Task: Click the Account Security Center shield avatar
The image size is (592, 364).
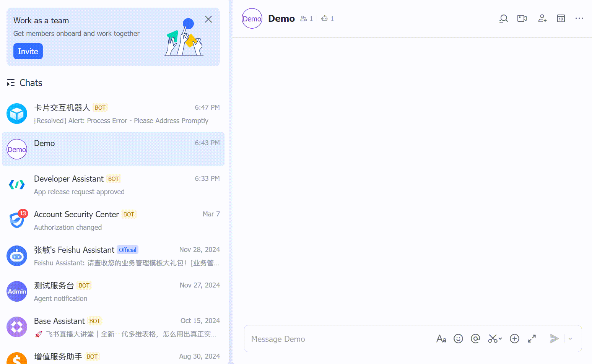Action: pyautogui.click(x=17, y=220)
